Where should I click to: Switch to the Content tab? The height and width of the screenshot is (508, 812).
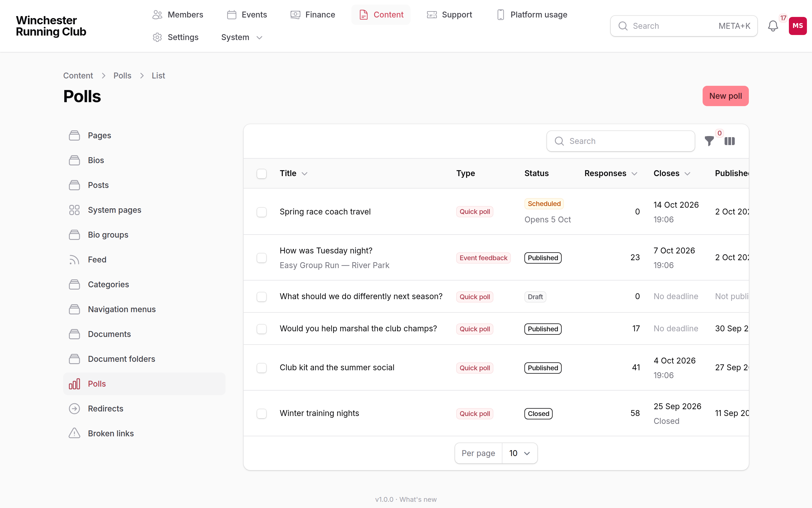381,15
